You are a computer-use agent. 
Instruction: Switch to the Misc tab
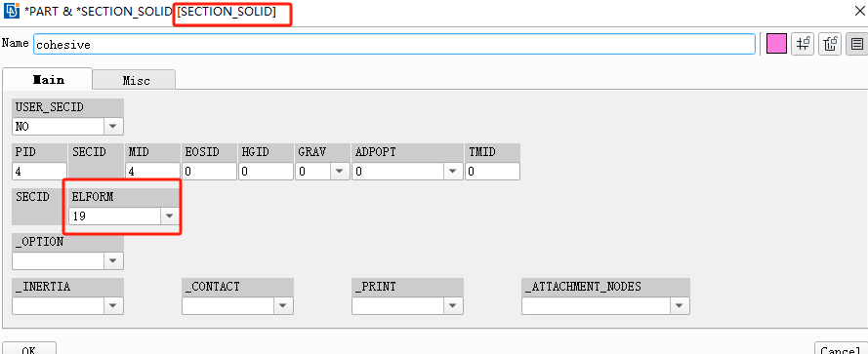(136, 80)
